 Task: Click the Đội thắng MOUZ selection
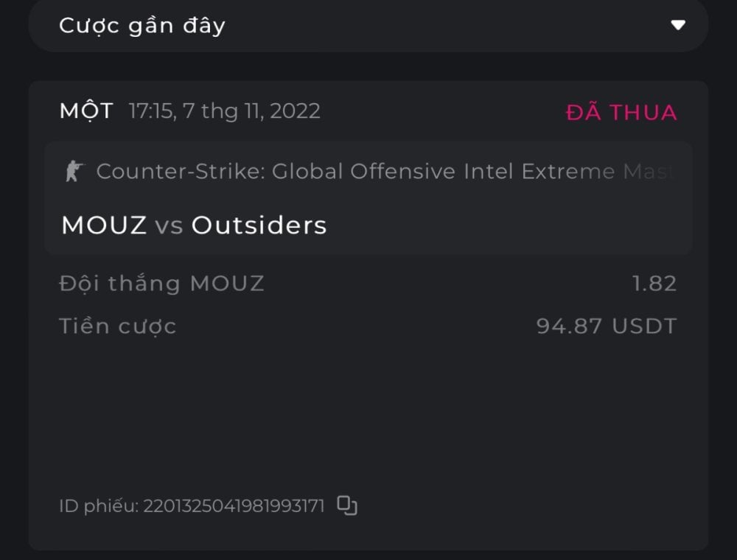pos(161,283)
